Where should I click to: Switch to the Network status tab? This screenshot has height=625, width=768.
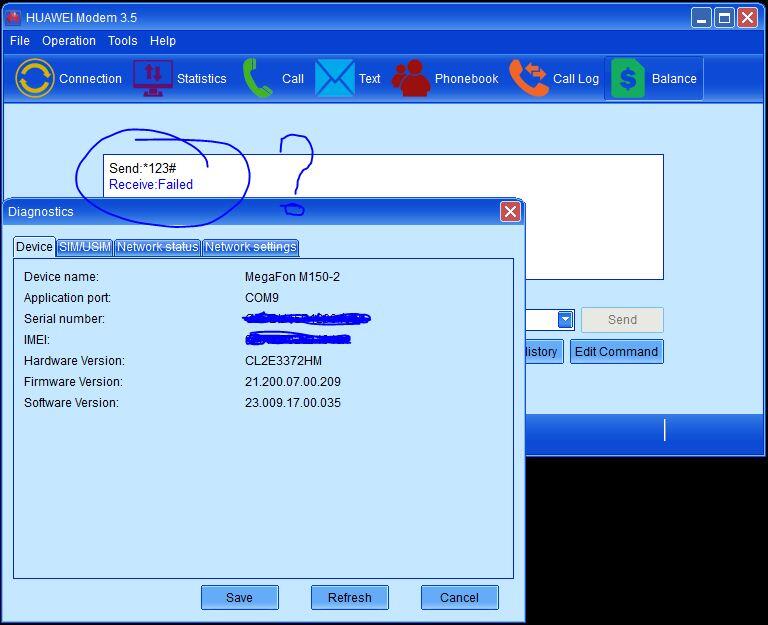pos(158,247)
